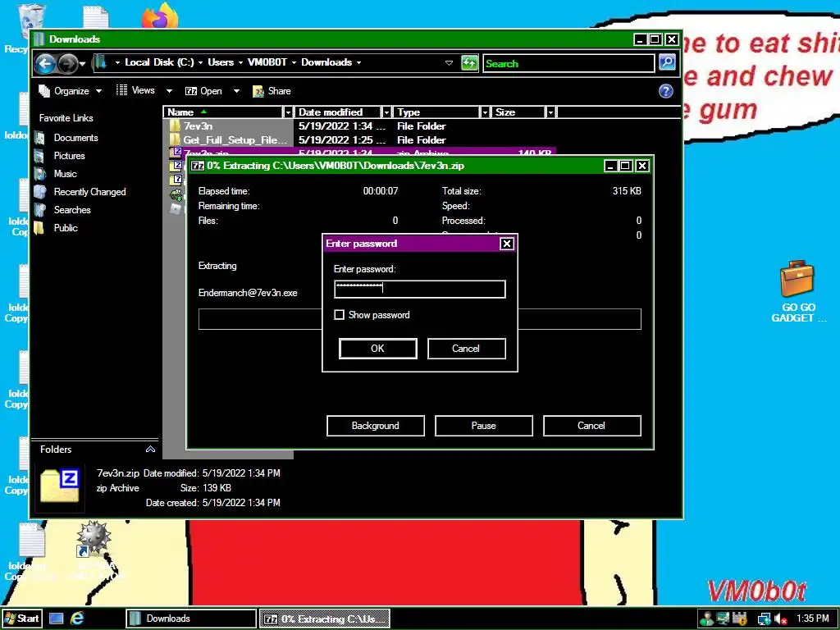Open Public in Favorite Links
The image size is (840, 630).
coord(66,228)
